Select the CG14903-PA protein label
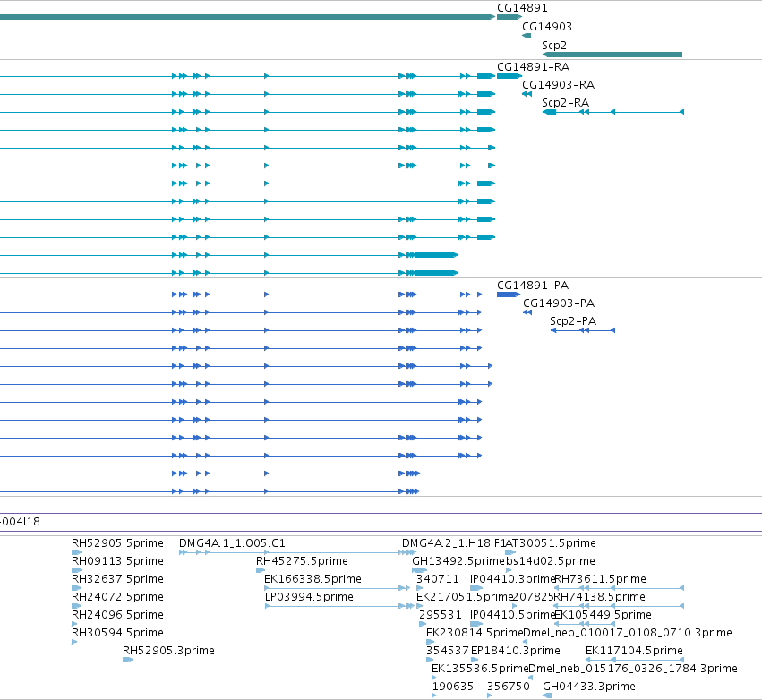Screen dimensions: 762x700 tap(559, 303)
